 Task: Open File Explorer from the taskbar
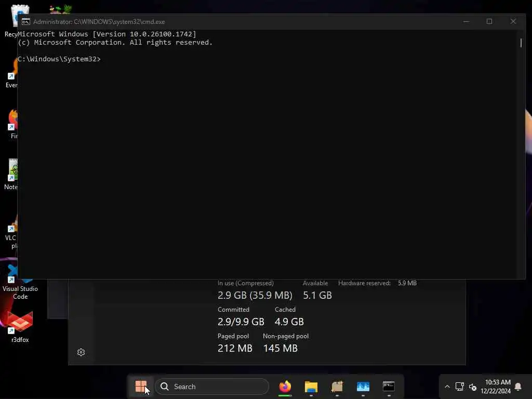(311, 387)
